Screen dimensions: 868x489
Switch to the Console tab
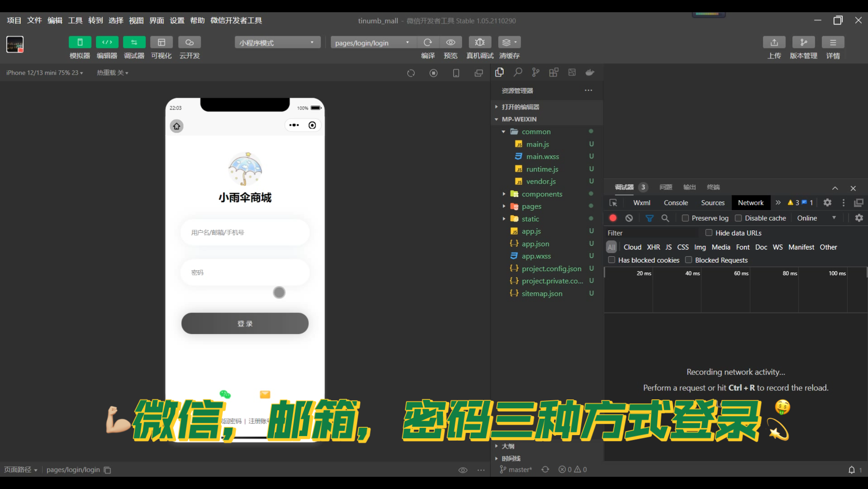675,202
